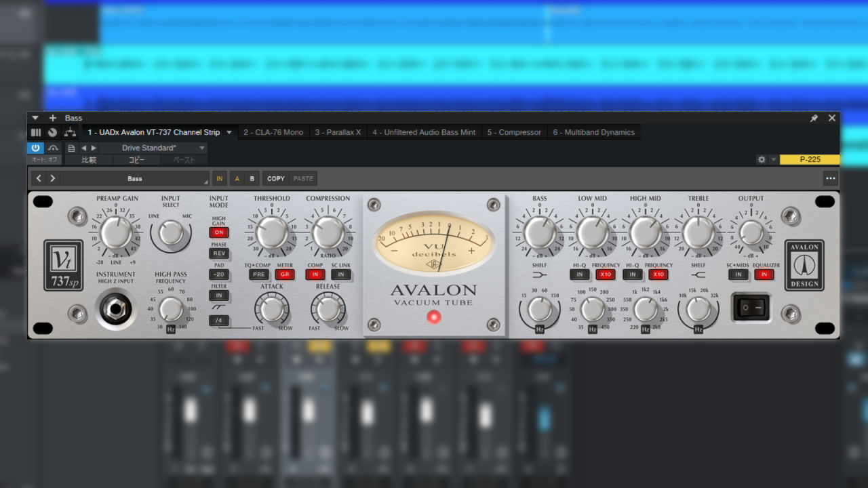This screenshot has height=488, width=868.
Task: Open the preset file menu icon
Action: (x=71, y=148)
